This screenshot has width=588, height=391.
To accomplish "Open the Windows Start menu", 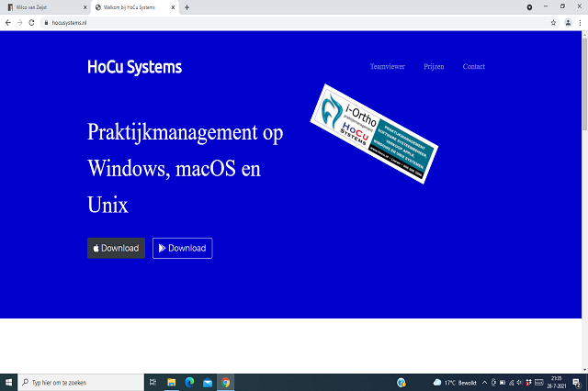I will pyautogui.click(x=8, y=383).
